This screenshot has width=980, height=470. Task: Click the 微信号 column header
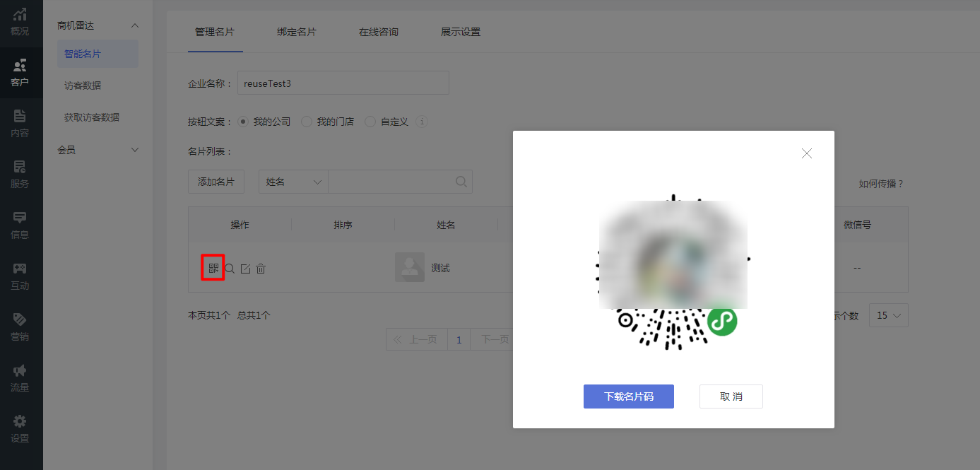(857, 225)
